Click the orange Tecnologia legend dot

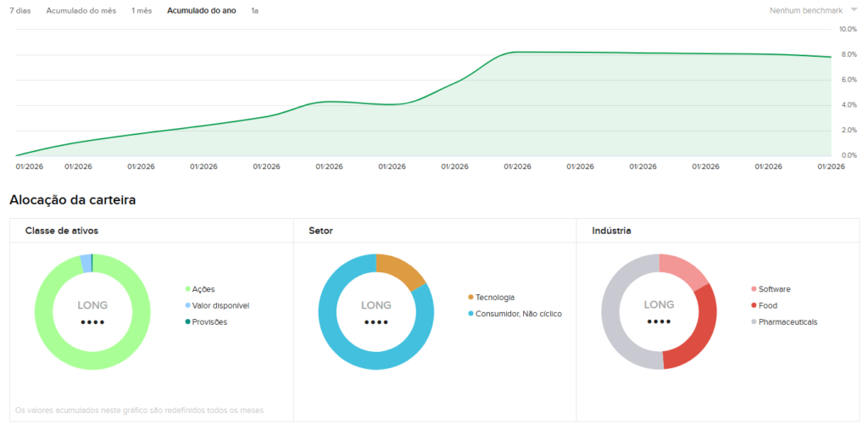coord(470,298)
